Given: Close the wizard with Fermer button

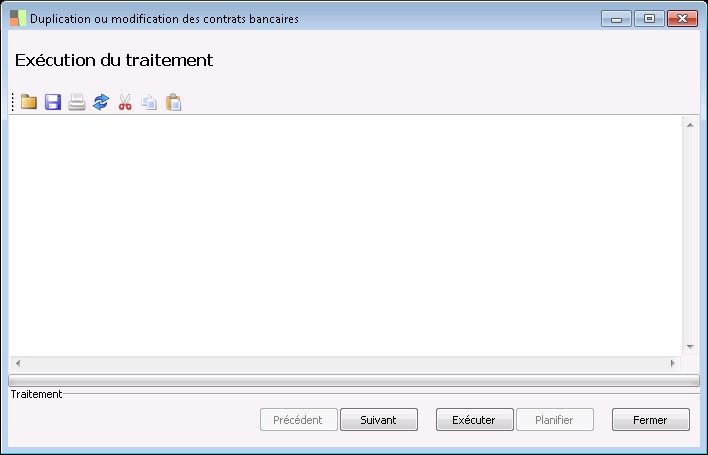Looking at the screenshot, I should click(x=651, y=420).
